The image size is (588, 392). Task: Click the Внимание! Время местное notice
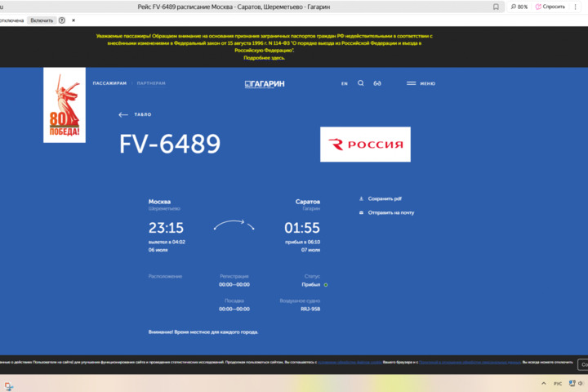click(x=203, y=332)
